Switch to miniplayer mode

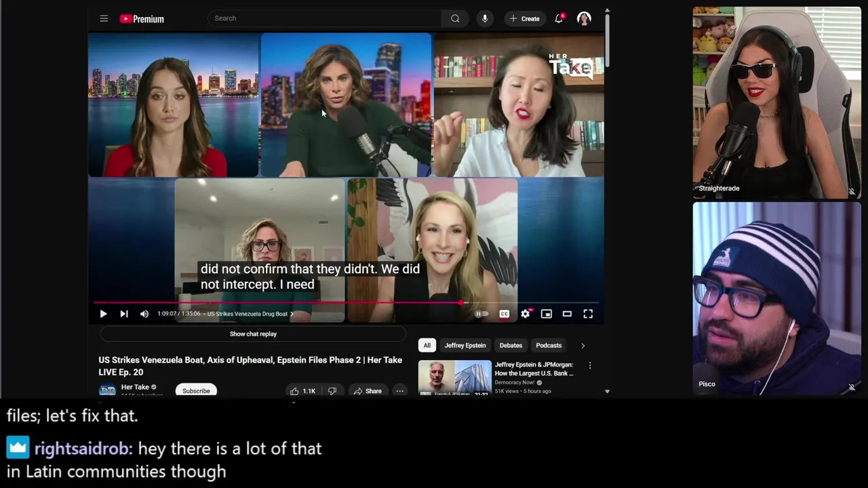pyautogui.click(x=547, y=314)
